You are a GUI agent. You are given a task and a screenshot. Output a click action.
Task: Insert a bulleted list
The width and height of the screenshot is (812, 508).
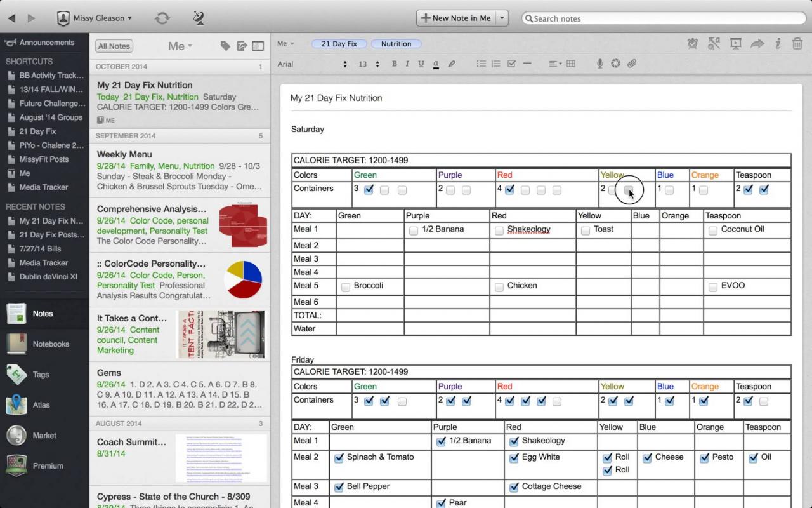481,63
